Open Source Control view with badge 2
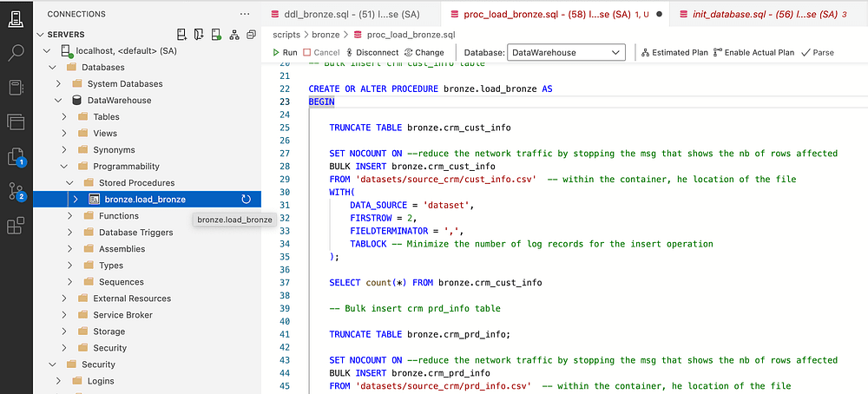The height and width of the screenshot is (394, 868). tap(16, 191)
